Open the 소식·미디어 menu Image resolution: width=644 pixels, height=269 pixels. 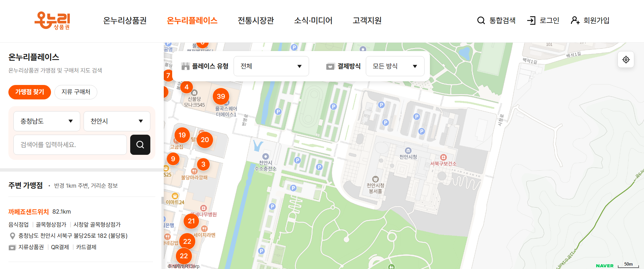pos(313,20)
